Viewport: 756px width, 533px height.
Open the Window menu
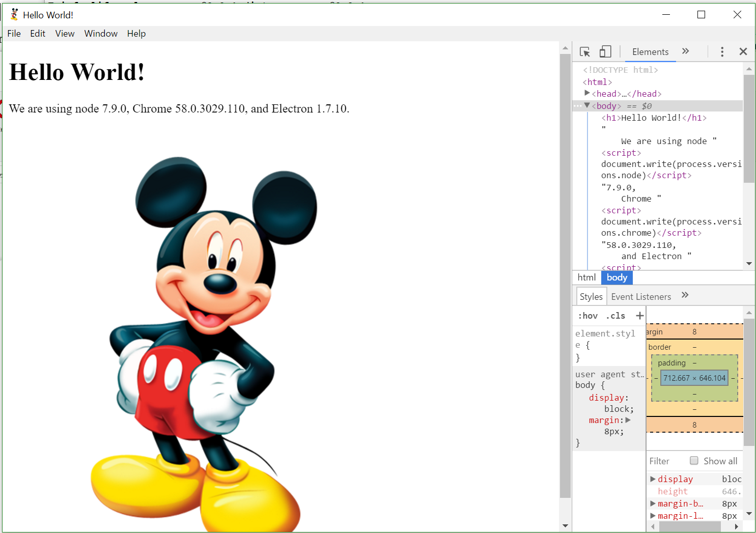(x=101, y=34)
